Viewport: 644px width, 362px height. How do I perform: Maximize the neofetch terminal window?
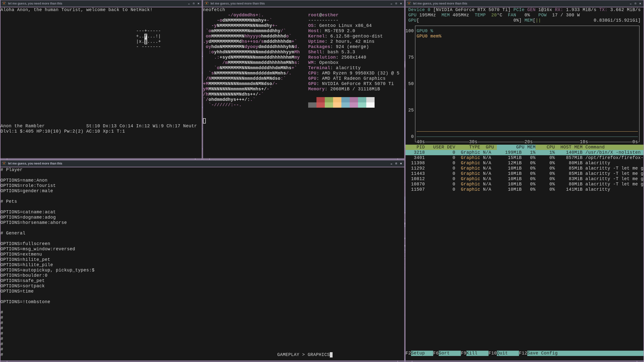pos(396,4)
